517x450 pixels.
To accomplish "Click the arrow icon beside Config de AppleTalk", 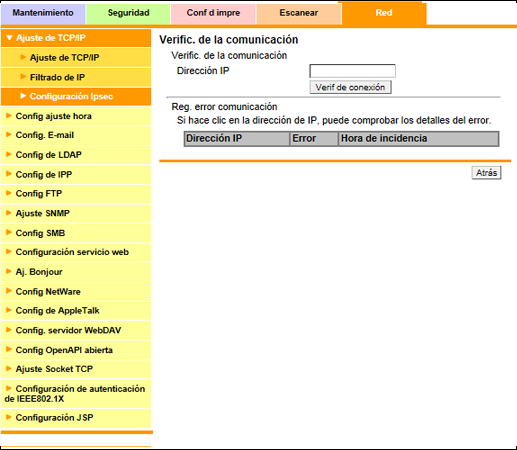I will tap(9, 310).
